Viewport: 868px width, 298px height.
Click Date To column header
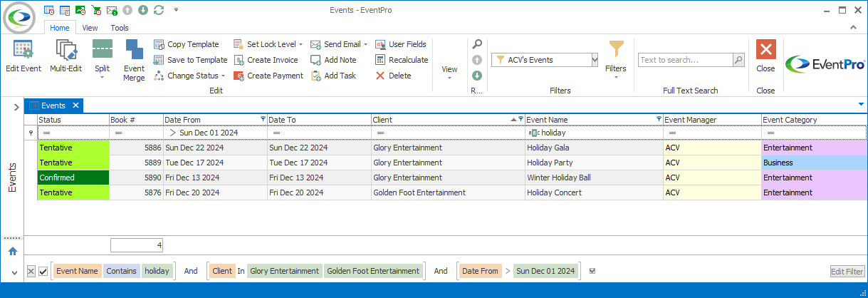click(319, 119)
